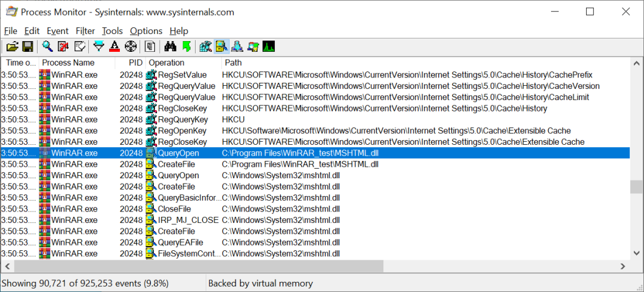Open the Filter dialog via funnel icon
This screenshot has width=644, height=292.
click(x=99, y=47)
